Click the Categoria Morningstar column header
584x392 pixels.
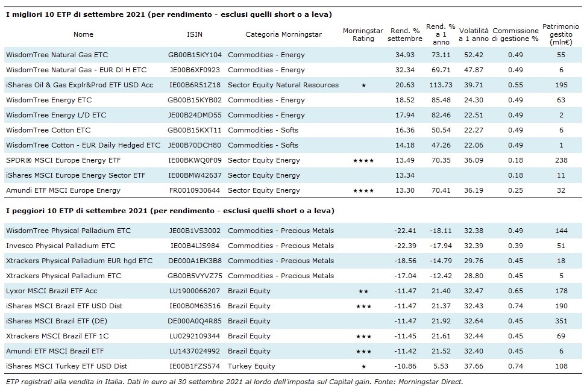283,34
